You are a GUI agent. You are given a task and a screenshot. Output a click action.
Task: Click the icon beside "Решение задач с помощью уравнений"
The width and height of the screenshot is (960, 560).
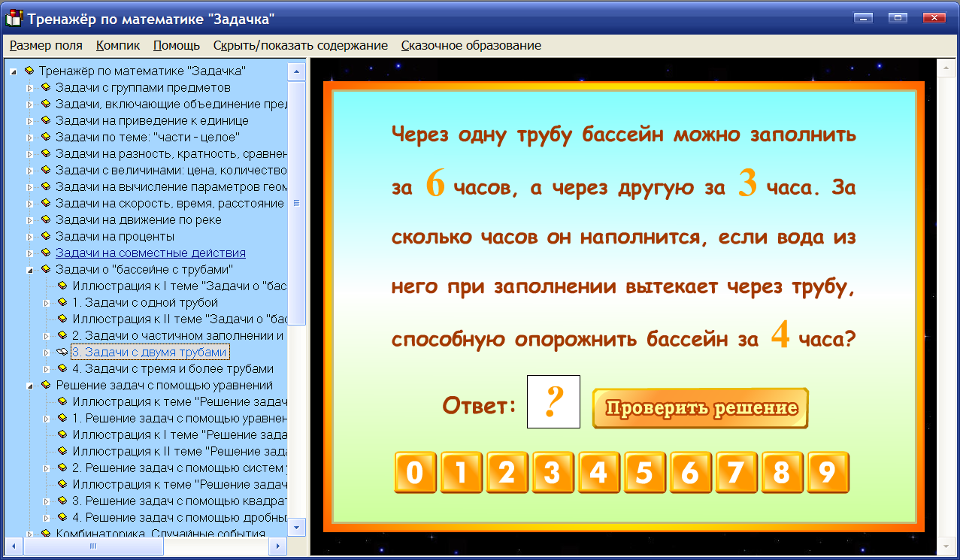pos(45,385)
